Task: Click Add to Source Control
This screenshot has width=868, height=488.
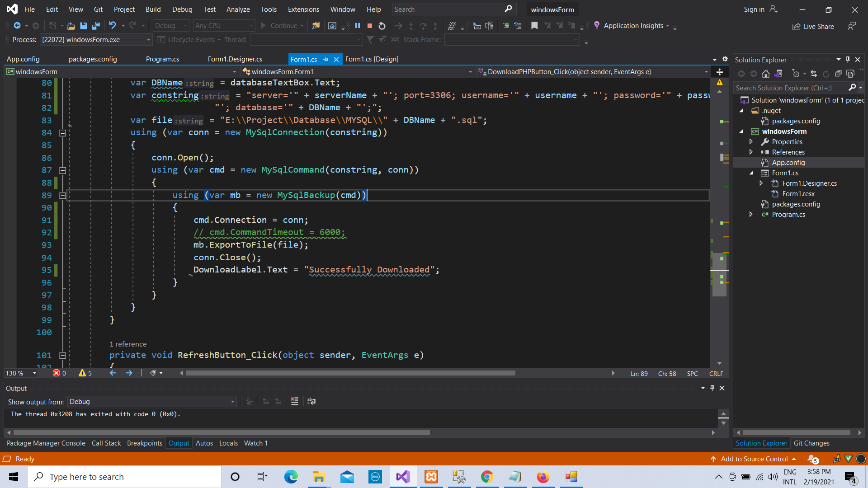Action: (754, 459)
